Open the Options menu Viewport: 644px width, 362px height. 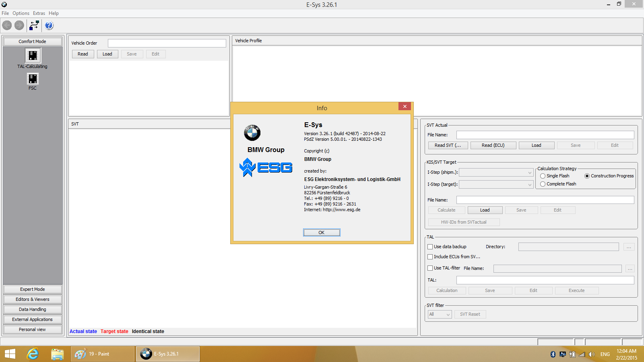(21, 13)
